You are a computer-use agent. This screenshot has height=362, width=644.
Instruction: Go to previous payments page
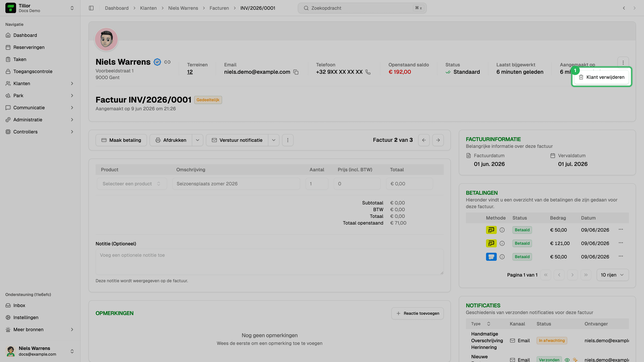(x=559, y=275)
